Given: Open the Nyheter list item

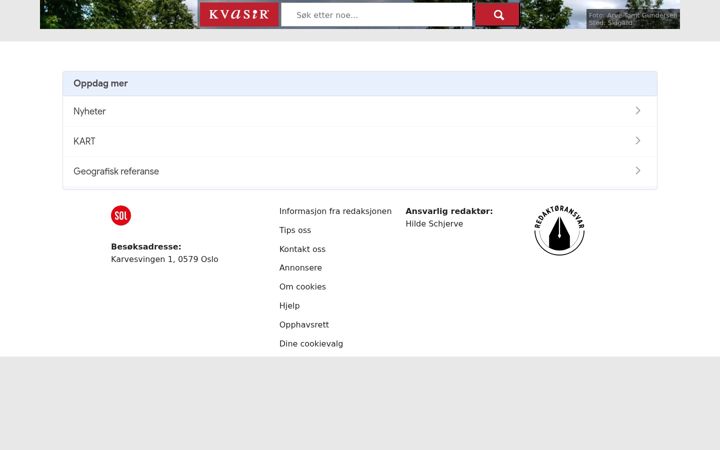Looking at the screenshot, I should (360, 111).
